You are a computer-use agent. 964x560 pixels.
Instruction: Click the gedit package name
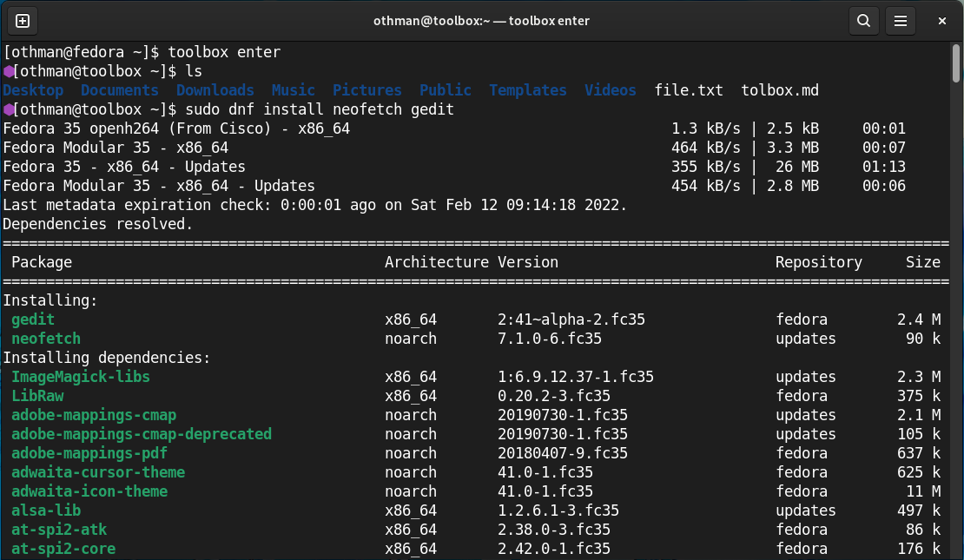[33, 320]
